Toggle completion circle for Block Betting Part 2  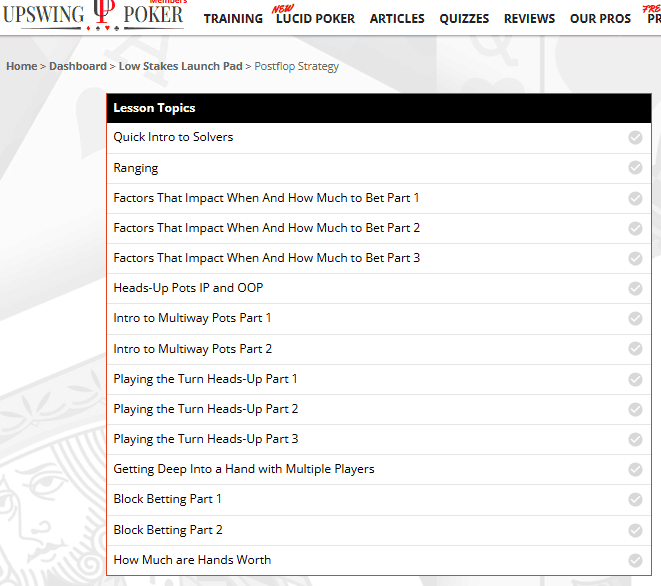tap(635, 530)
